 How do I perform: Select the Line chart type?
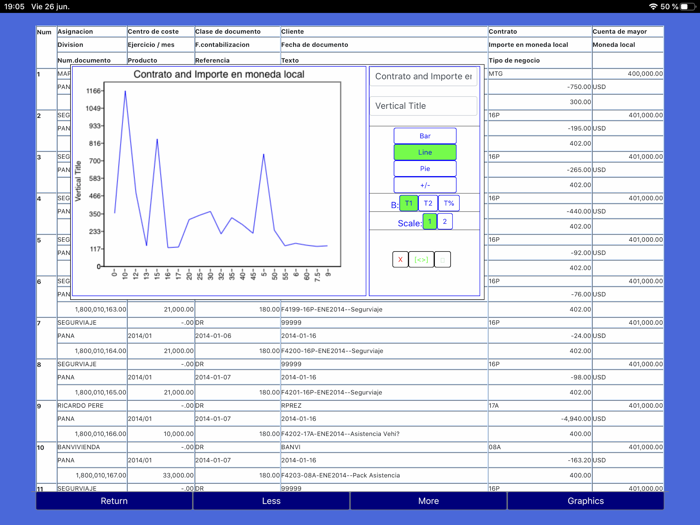point(425,152)
